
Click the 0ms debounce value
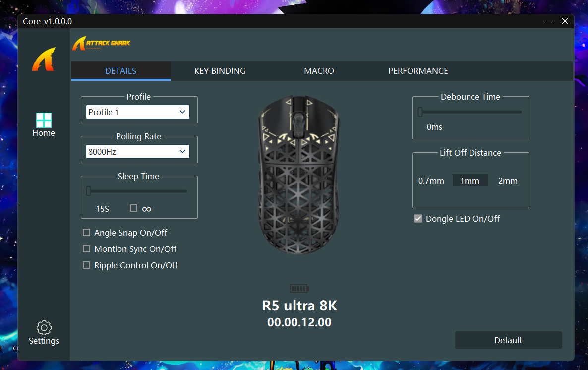[x=434, y=127]
